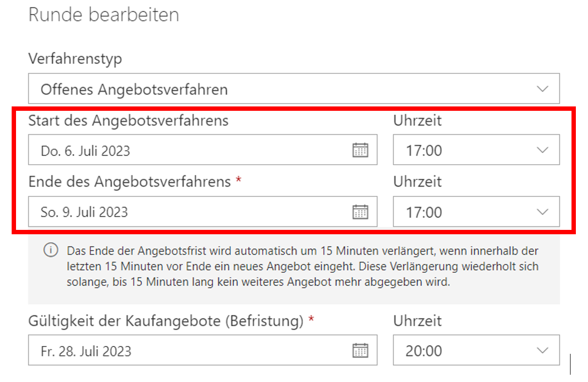Expand the 20:00 time dropdown chevron

pyautogui.click(x=542, y=350)
